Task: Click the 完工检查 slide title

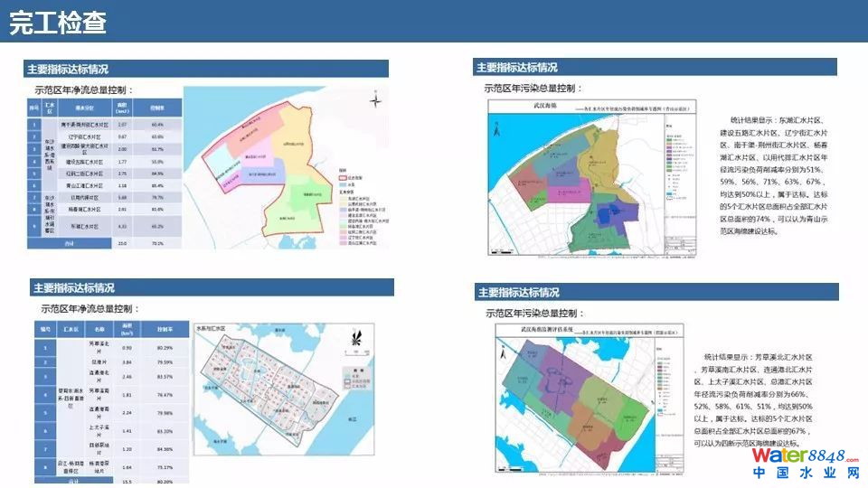Action: coord(58,23)
